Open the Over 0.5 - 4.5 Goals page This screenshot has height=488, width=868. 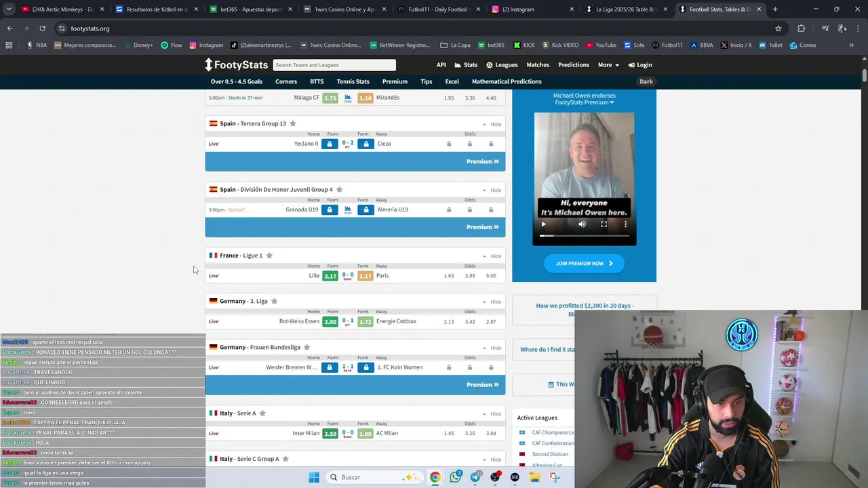pos(237,81)
